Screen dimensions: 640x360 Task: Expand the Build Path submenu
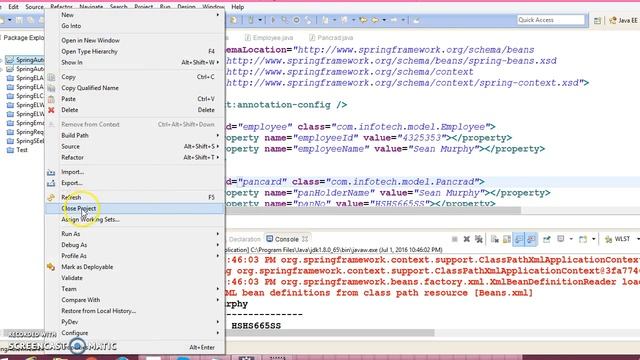point(135,136)
